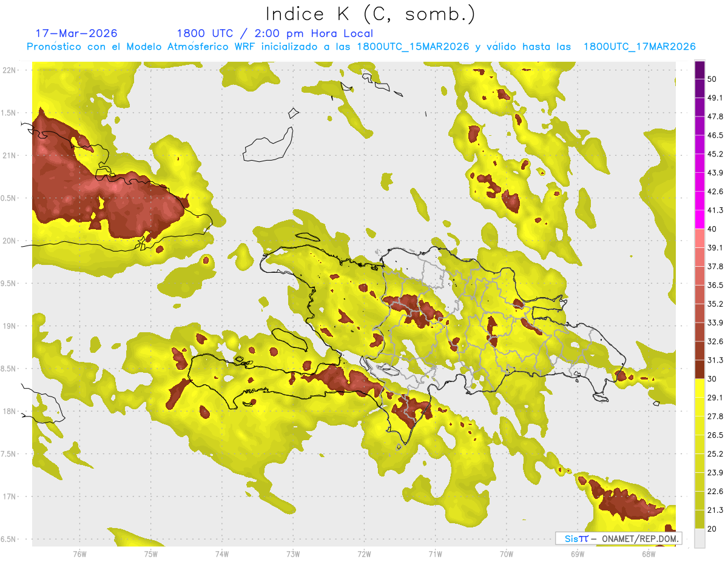Click the "23.9" colorbar value
The width and height of the screenshot is (728, 562).
(715, 473)
